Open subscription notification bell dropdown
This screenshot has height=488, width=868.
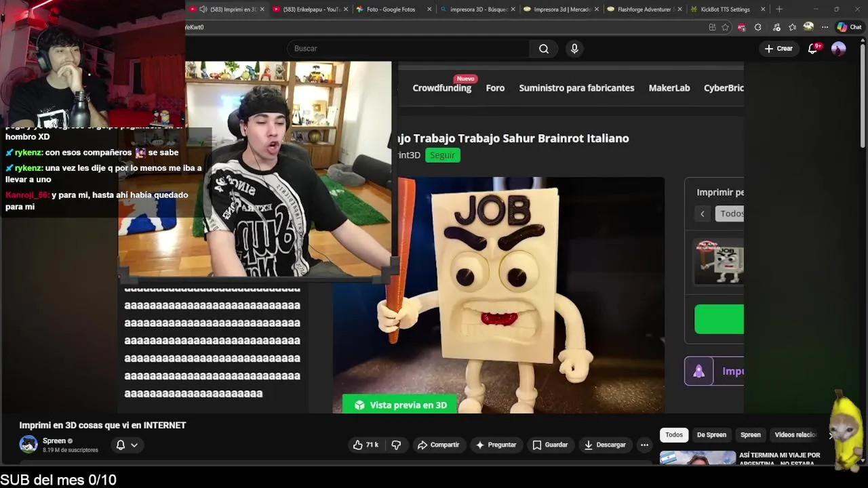(x=127, y=445)
